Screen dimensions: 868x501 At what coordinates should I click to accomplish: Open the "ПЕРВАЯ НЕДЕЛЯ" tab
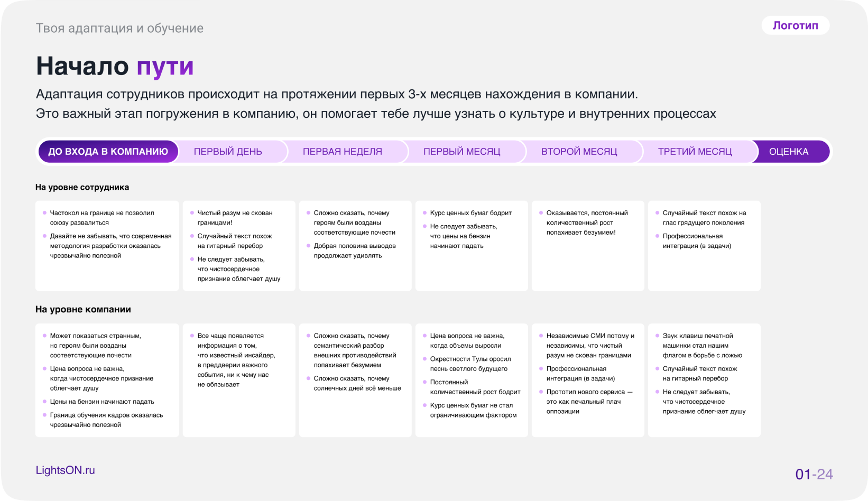click(x=342, y=151)
